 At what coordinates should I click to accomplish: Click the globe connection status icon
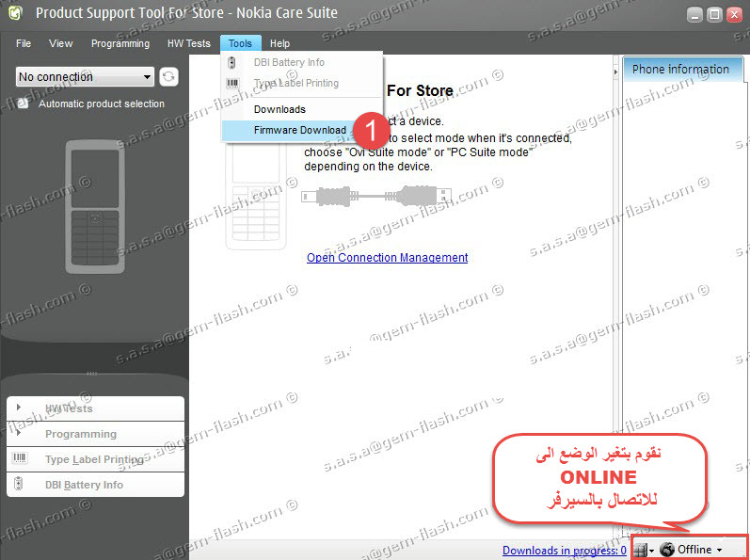point(667,550)
